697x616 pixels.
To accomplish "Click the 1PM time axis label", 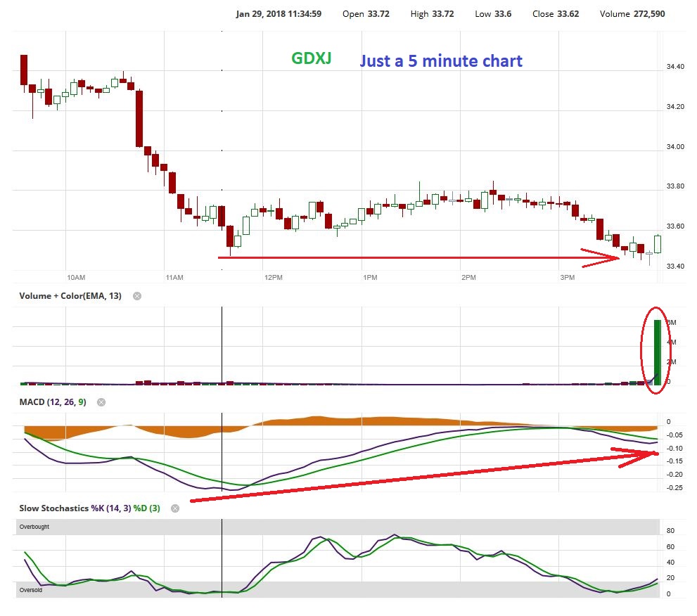I will click(370, 277).
